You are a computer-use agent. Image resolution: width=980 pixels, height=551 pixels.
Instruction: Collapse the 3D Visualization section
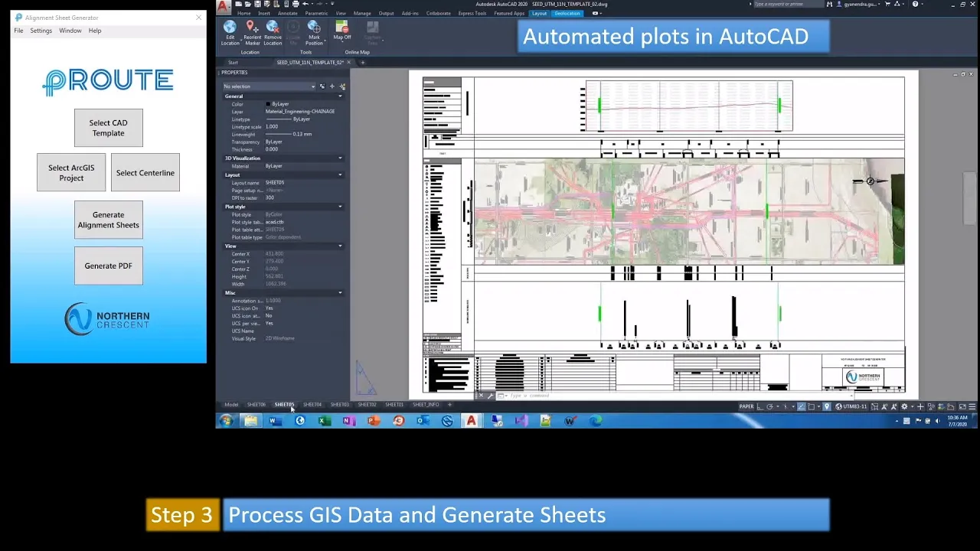coord(340,158)
